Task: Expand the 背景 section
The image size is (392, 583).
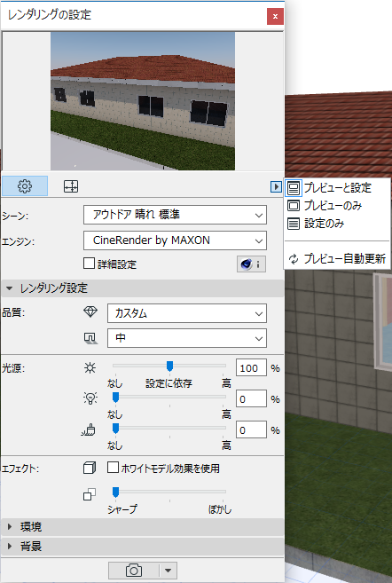Action: tap(143, 547)
